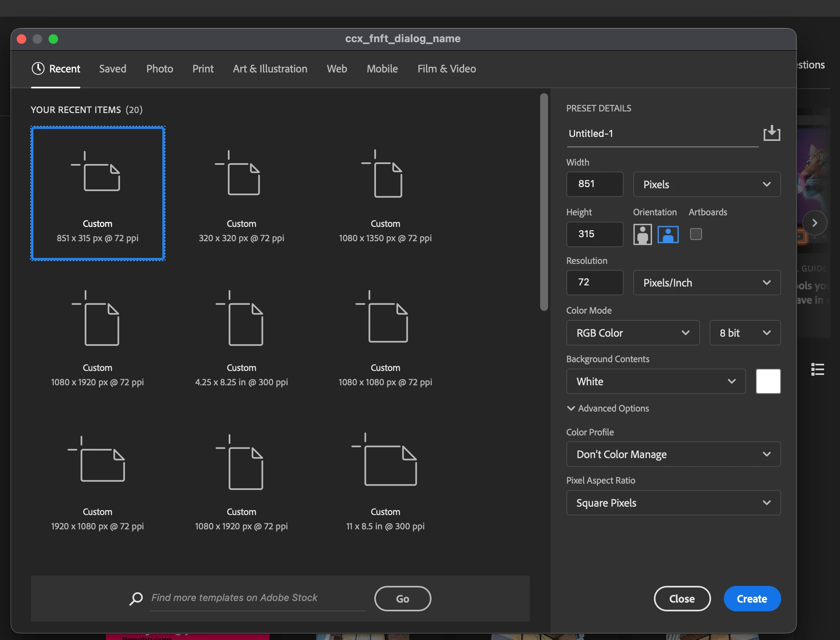The image size is (840, 640).
Task: Click the list view icon at right edge
Action: click(x=817, y=369)
